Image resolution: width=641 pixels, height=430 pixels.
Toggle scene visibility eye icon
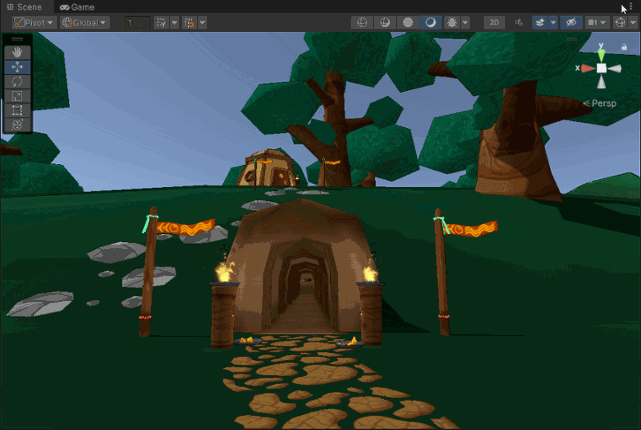coord(571,22)
